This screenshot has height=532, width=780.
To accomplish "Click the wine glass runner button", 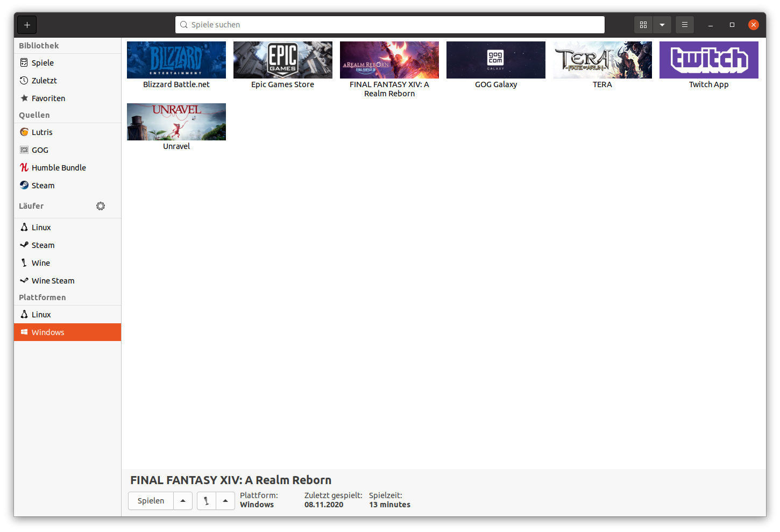I will point(207,501).
